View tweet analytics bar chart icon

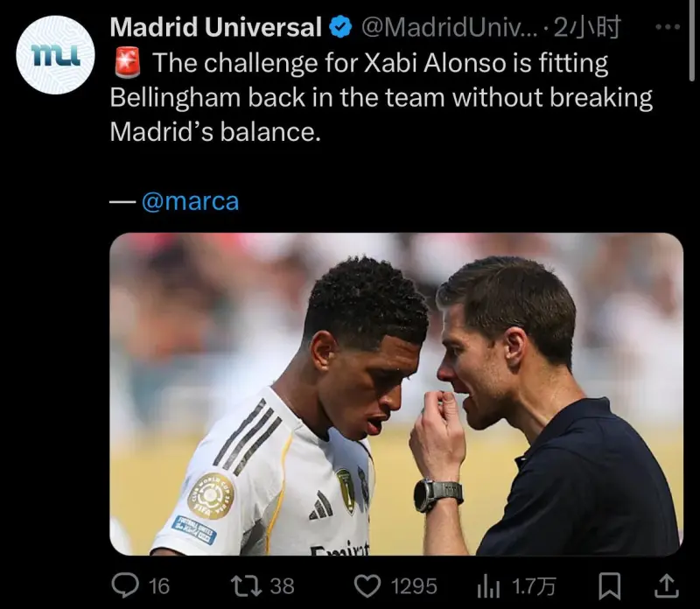pyautogui.click(x=488, y=585)
